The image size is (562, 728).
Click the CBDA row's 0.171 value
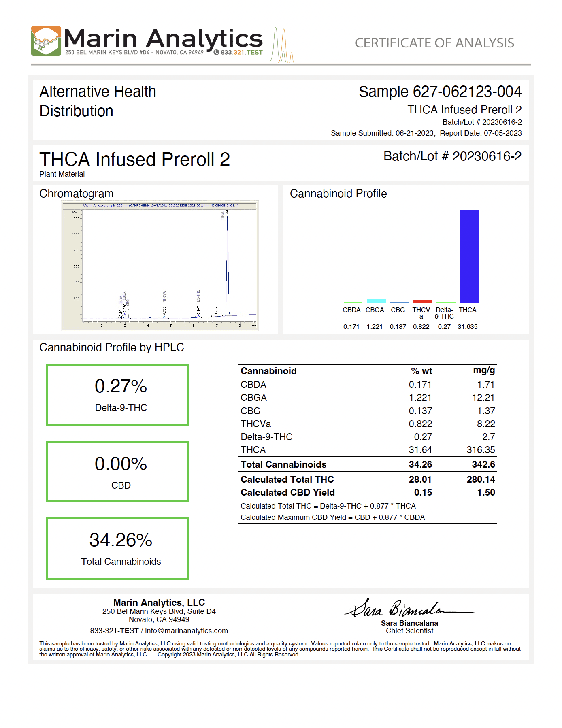pos(420,385)
